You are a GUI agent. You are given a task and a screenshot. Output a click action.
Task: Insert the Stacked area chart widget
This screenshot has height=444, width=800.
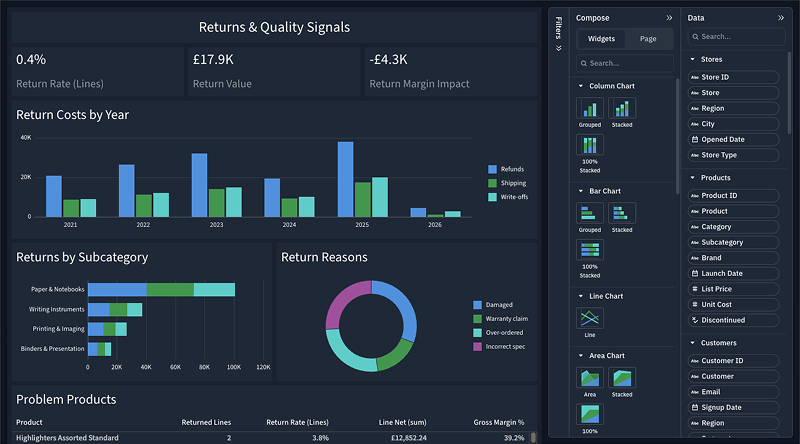pyautogui.click(x=621, y=378)
